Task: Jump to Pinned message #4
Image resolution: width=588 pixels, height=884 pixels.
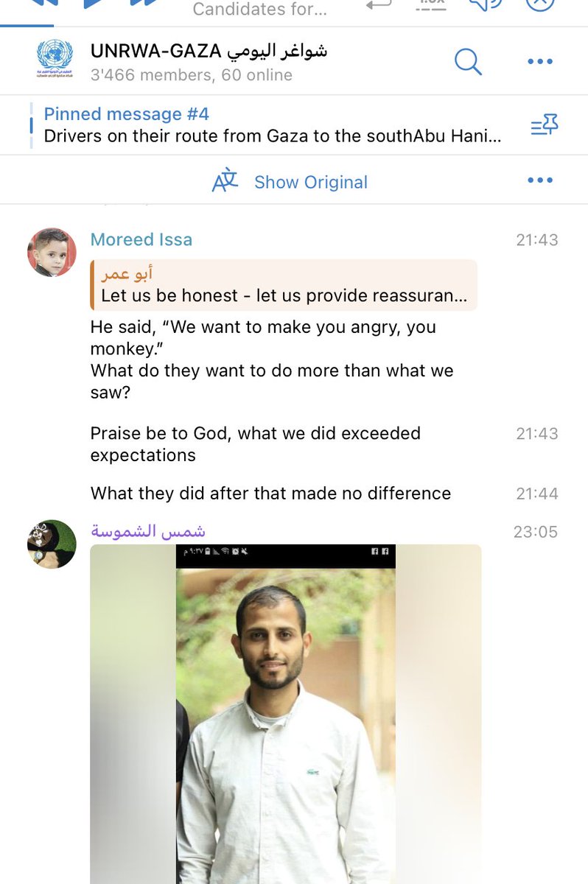Action: click(273, 125)
